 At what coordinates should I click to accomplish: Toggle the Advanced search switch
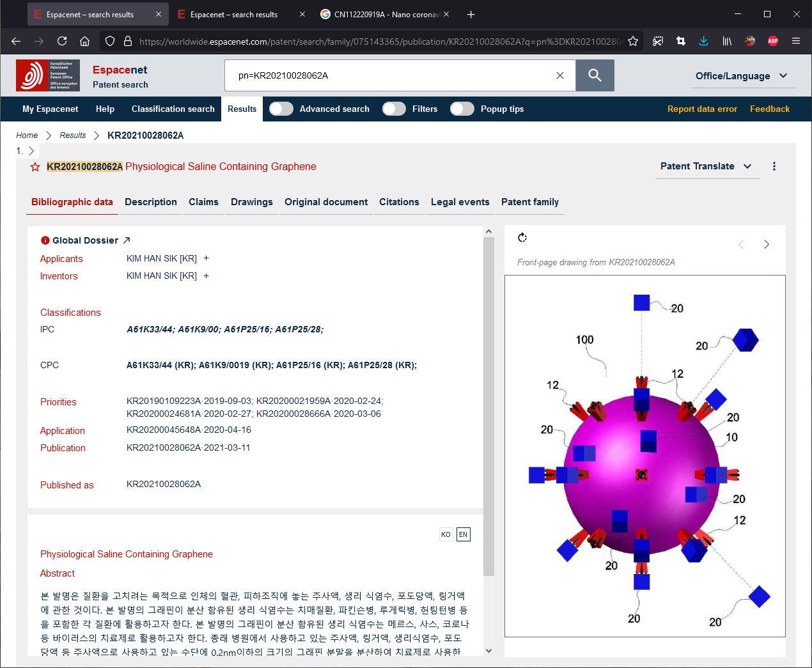point(281,109)
